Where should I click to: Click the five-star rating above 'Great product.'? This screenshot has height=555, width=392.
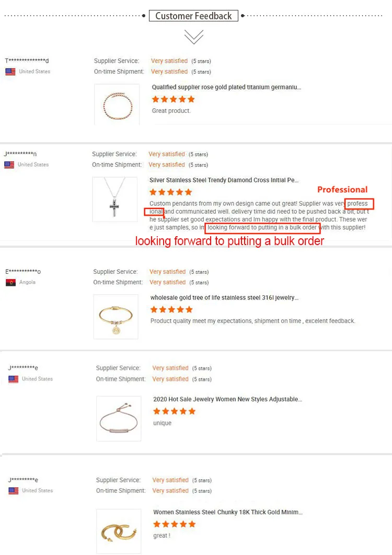click(x=173, y=99)
